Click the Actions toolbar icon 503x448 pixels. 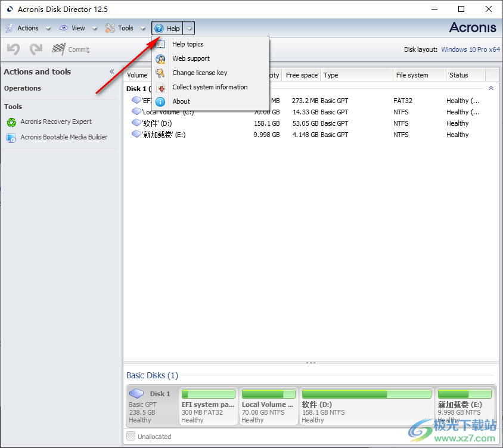click(10, 28)
